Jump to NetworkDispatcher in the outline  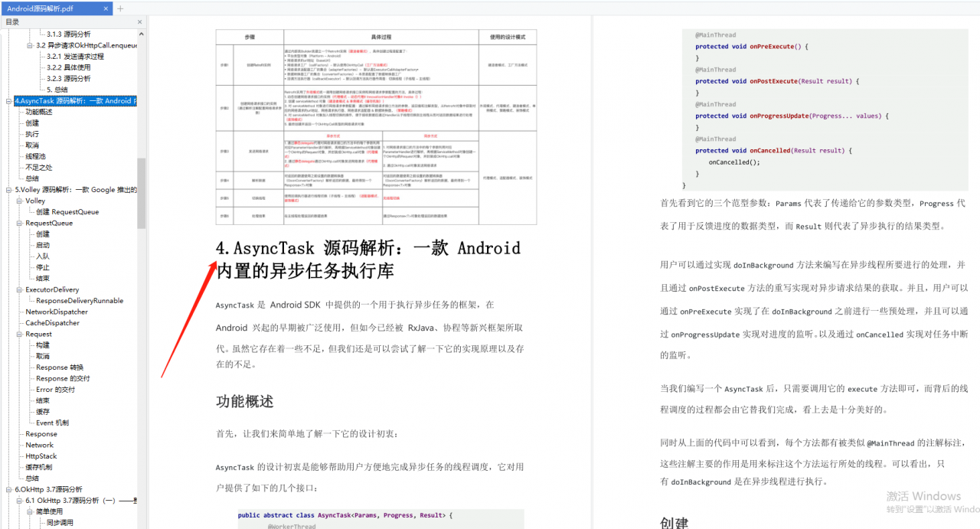[x=57, y=312]
